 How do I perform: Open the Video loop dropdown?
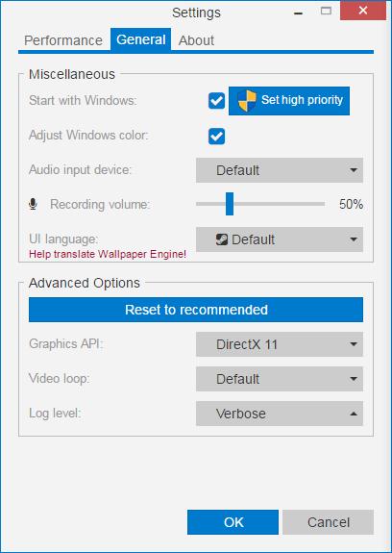[280, 379]
